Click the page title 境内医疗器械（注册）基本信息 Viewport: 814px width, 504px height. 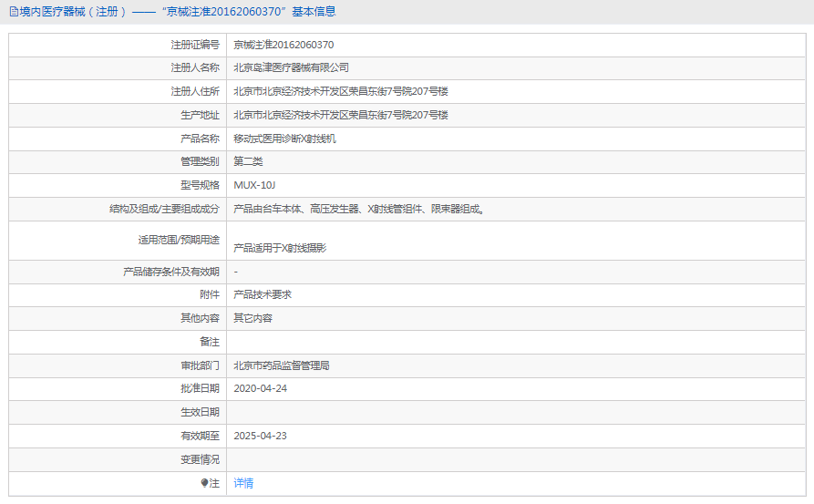point(178,12)
